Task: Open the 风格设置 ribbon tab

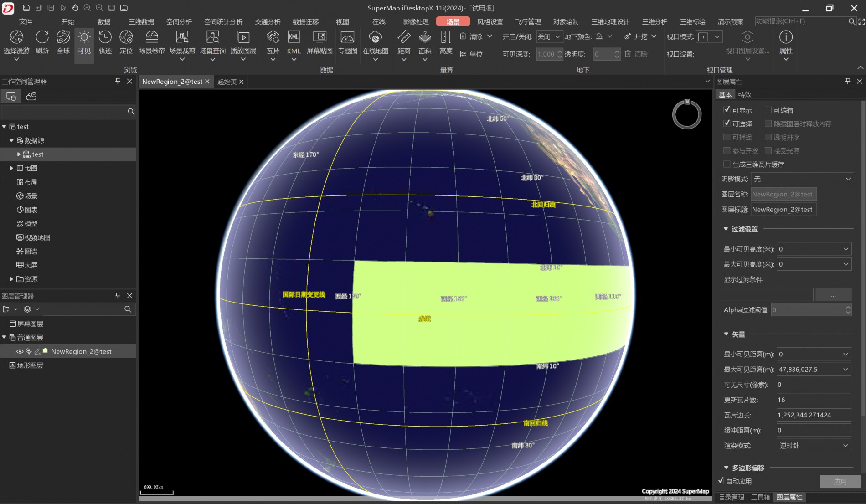Action: point(490,21)
